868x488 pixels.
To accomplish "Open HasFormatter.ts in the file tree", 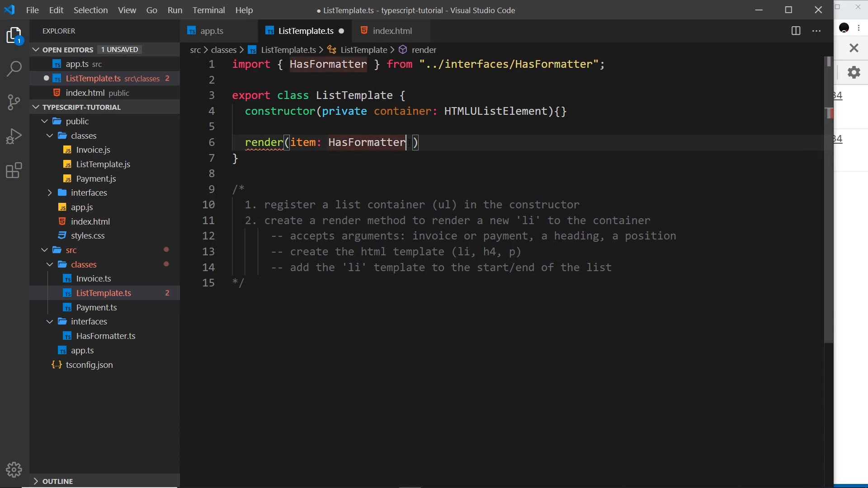I will click(x=105, y=336).
